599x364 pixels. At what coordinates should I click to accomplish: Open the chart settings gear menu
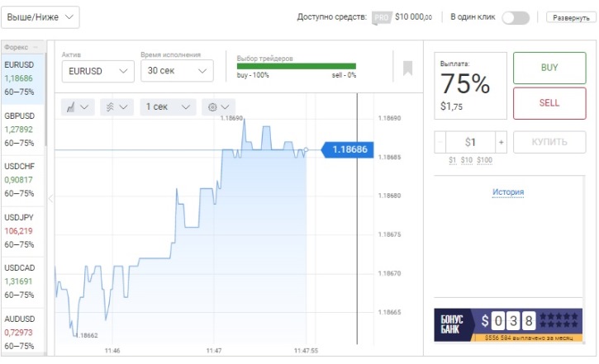click(219, 106)
